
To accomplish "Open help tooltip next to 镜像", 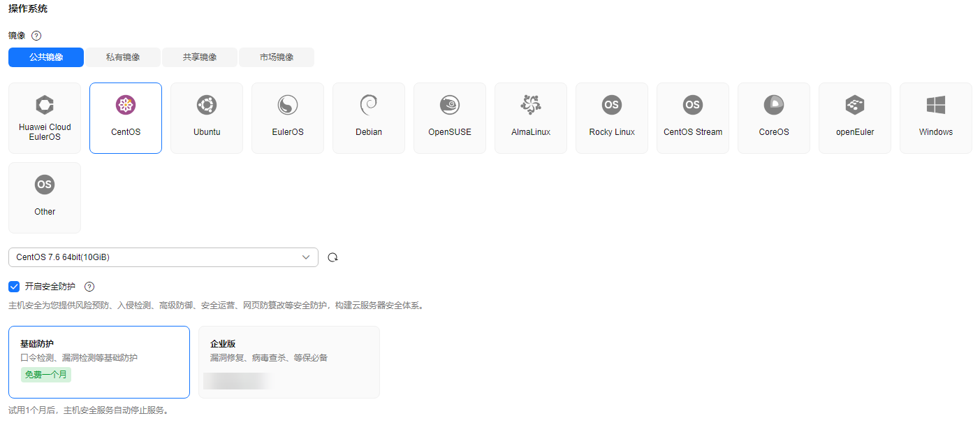I will (x=36, y=36).
